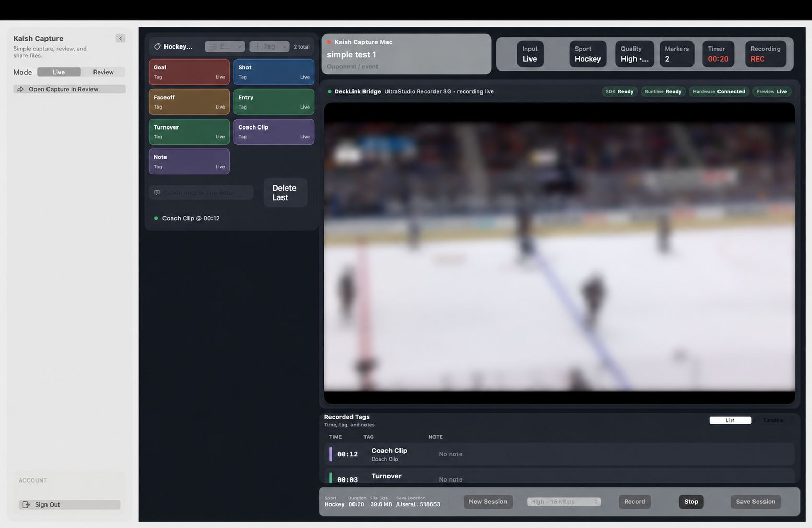Tag a Faceoff event
Image resolution: width=812 pixels, height=528 pixels.
point(189,101)
